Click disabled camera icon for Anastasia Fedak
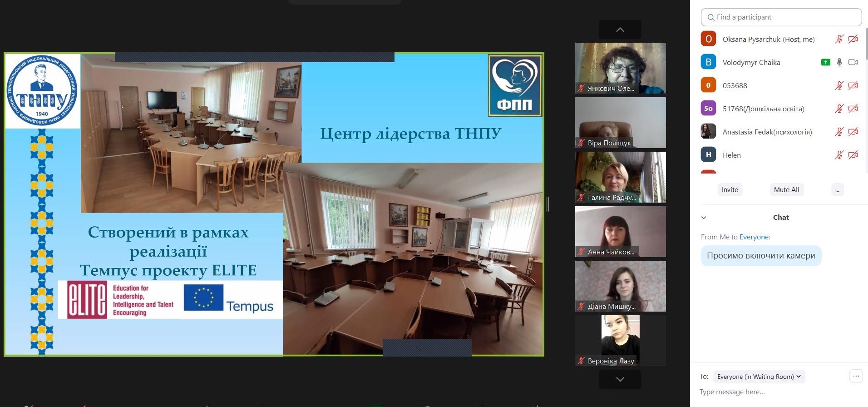This screenshot has height=407, width=868. point(853,132)
